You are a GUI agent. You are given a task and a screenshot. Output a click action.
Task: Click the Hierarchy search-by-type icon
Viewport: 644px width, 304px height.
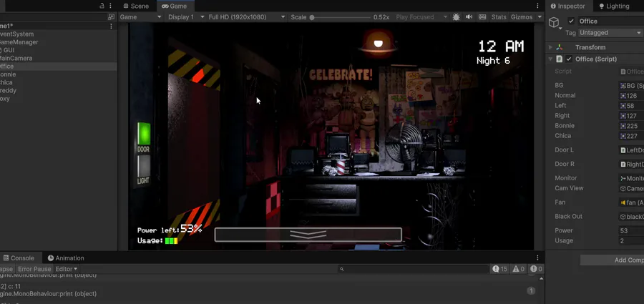pos(111,17)
